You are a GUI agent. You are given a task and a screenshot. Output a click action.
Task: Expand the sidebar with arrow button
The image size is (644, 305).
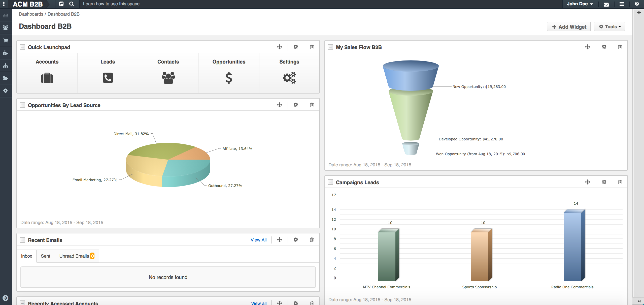coord(5,298)
